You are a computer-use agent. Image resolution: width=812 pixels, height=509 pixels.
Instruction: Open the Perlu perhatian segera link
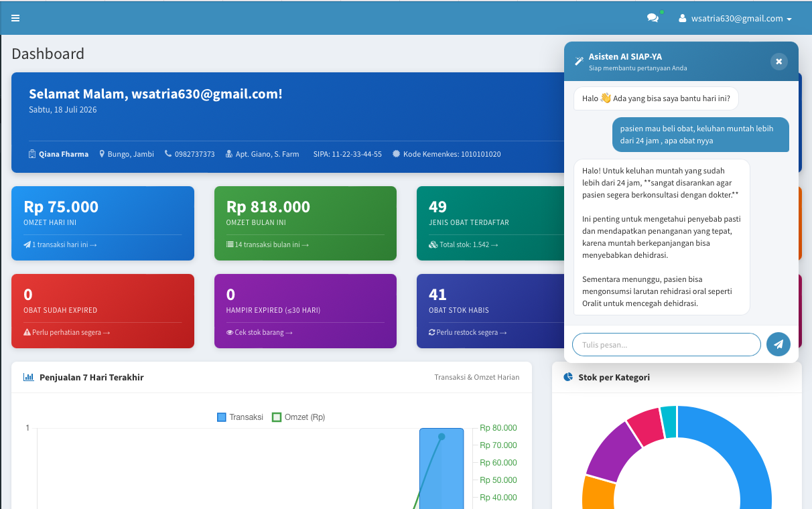(x=66, y=332)
